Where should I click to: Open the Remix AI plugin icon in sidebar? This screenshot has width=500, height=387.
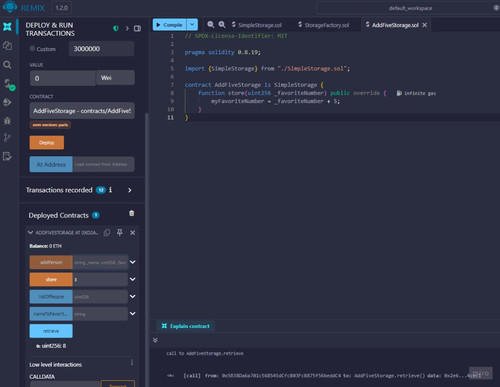(x=7, y=27)
